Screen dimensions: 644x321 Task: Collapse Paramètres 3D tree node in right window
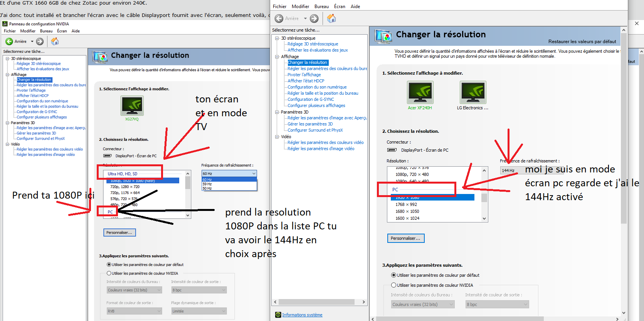pos(277,112)
